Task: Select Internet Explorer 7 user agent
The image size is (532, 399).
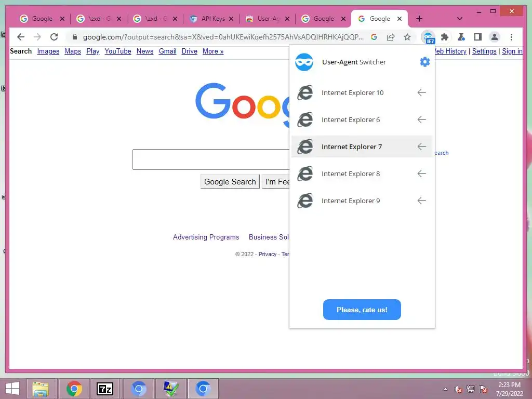Action: click(x=362, y=147)
